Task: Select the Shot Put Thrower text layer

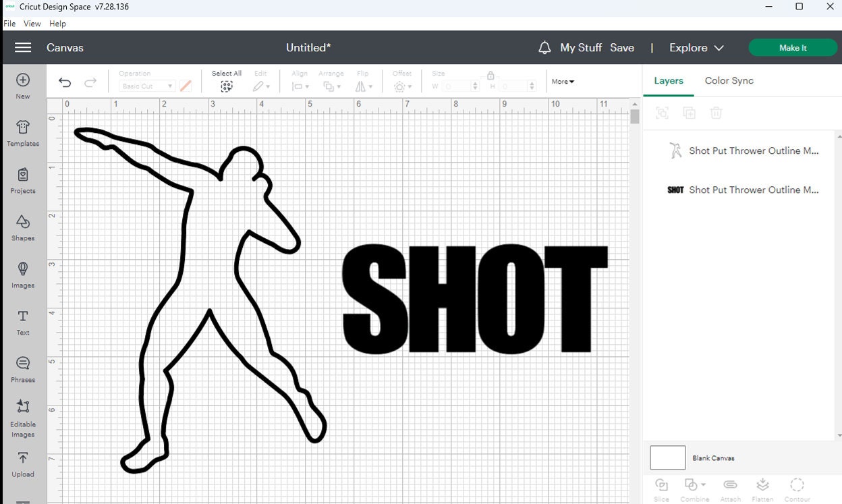Action: point(754,190)
